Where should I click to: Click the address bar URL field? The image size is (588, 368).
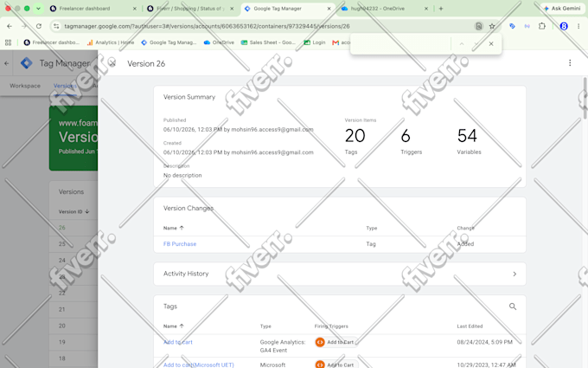(263, 26)
